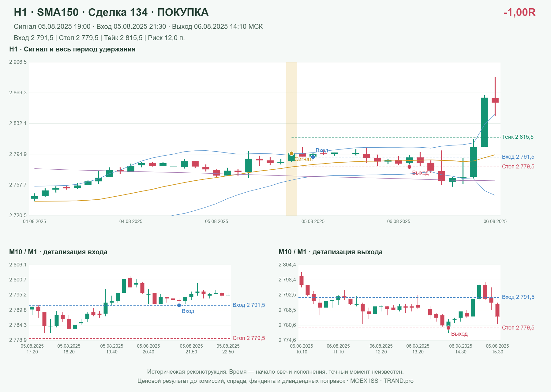Select the Тейк 2 815,5 level label

click(x=518, y=137)
